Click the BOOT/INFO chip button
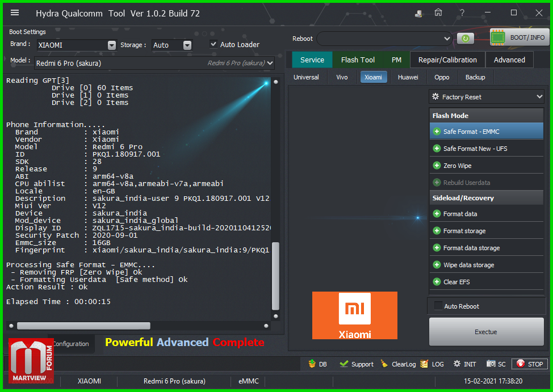Viewport: 553px width, 392px height. [x=519, y=37]
